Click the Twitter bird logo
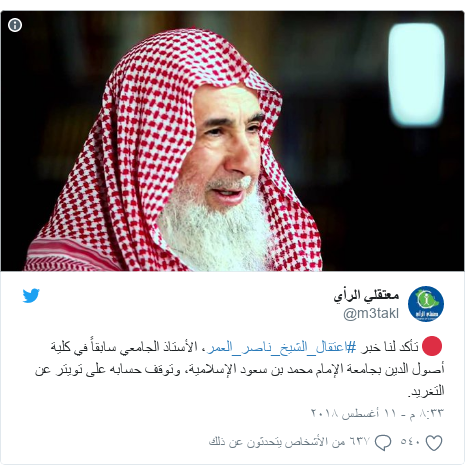 coord(31,296)
